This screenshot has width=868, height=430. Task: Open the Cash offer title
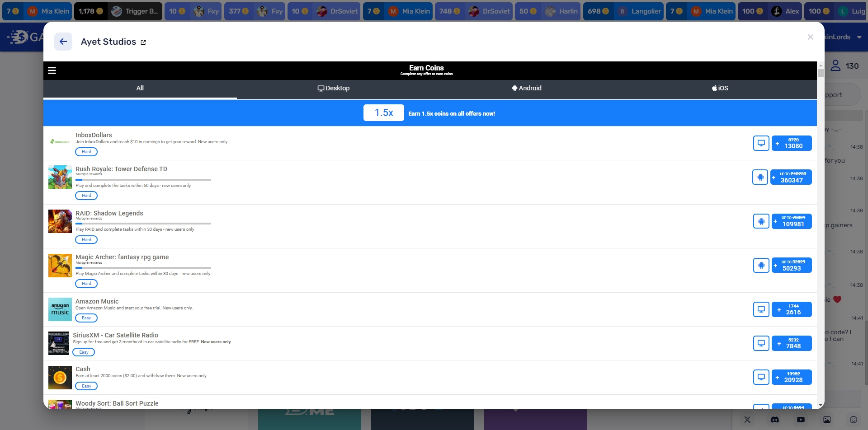[83, 369]
